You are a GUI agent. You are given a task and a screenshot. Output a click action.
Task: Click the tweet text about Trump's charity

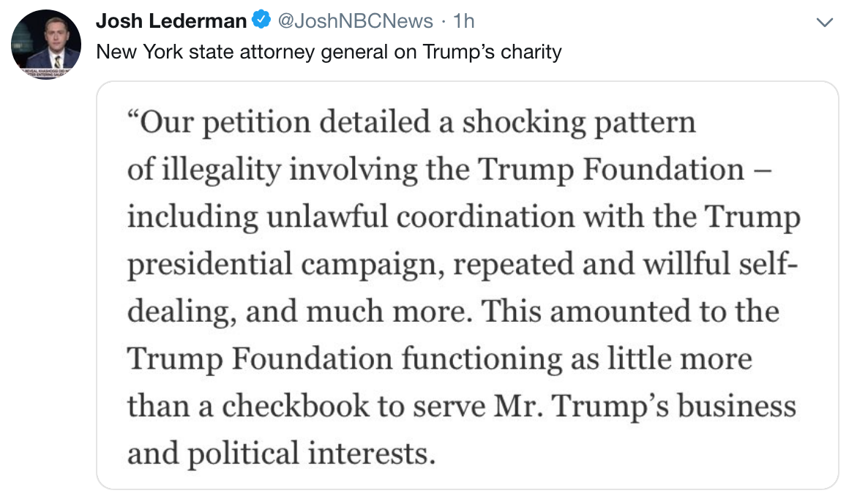tap(329, 53)
